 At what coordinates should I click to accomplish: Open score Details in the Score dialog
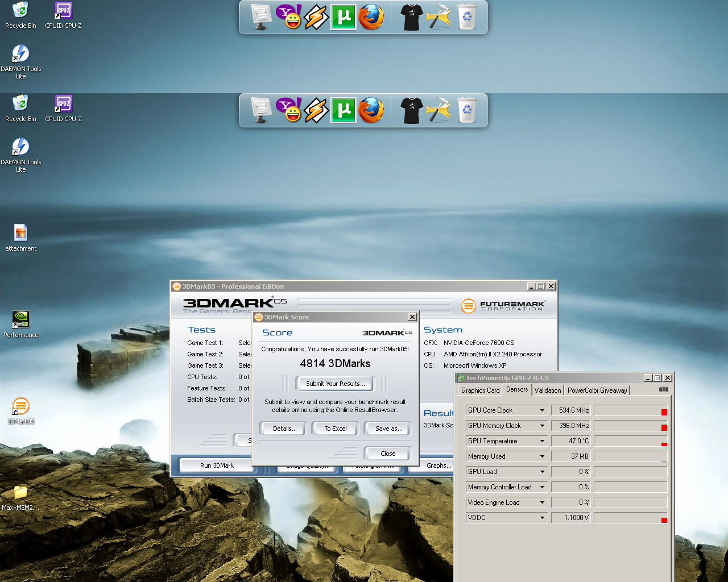pos(284,429)
